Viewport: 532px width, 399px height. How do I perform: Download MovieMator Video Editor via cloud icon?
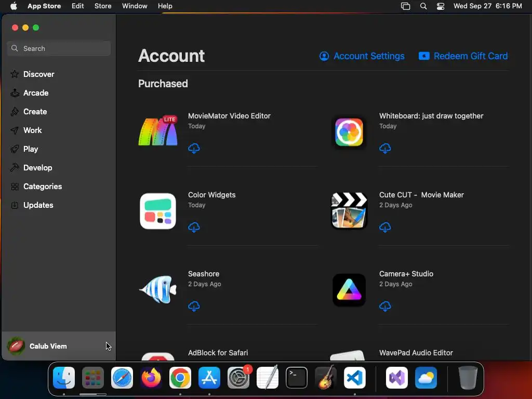pos(194,148)
